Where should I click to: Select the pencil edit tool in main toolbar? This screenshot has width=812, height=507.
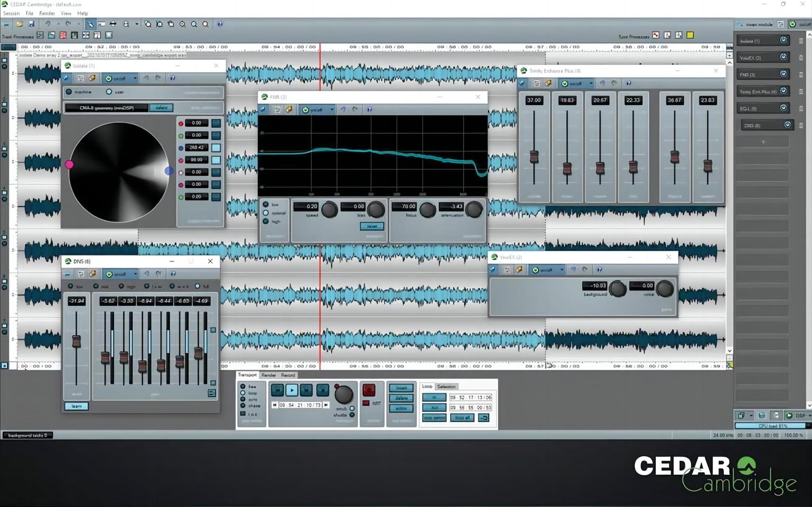pyautogui.click(x=90, y=24)
